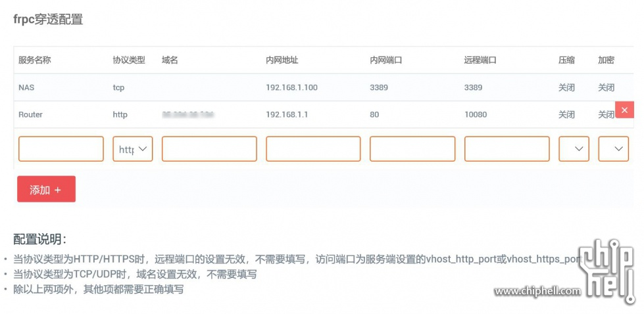Screen dimensions: 644x314
Task: Click the blurred domain cell in Router row
Action: [x=188, y=114]
